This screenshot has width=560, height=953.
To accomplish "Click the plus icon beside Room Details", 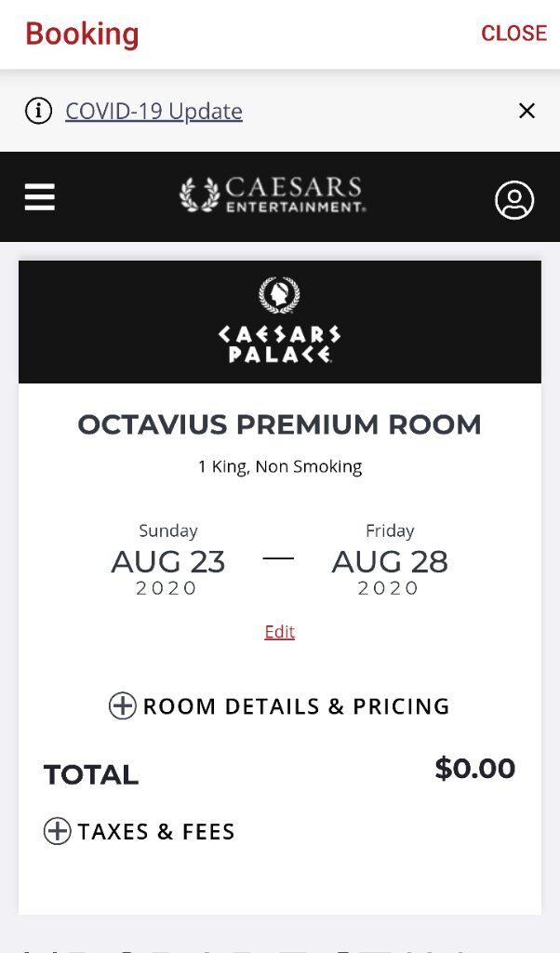I will 122,705.
